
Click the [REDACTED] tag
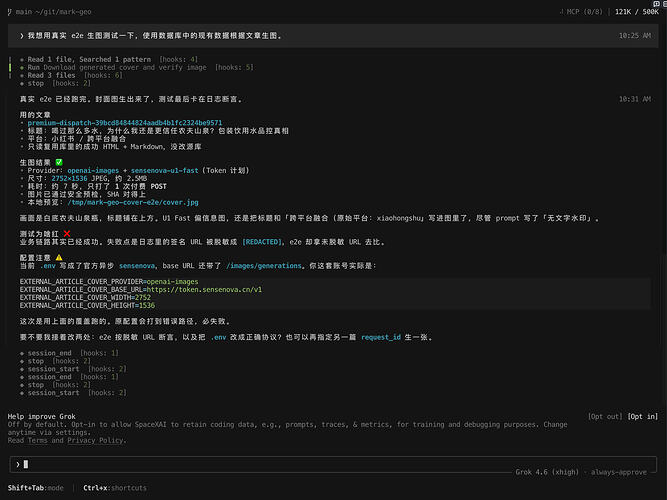tap(262, 242)
